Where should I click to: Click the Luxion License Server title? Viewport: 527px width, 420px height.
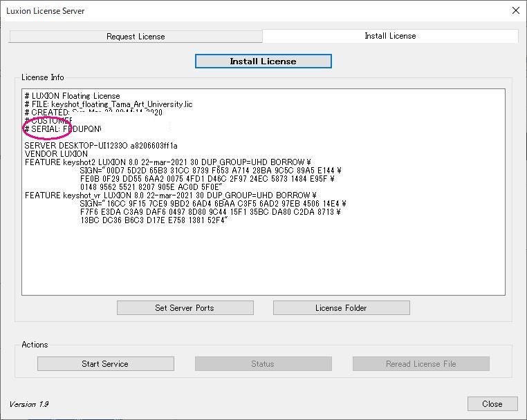pyautogui.click(x=46, y=11)
